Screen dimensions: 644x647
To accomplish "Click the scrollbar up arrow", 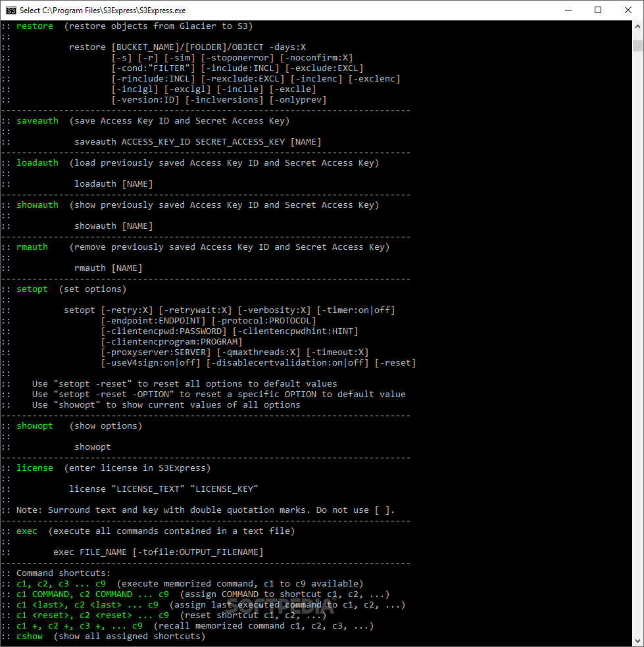I will (x=637, y=26).
